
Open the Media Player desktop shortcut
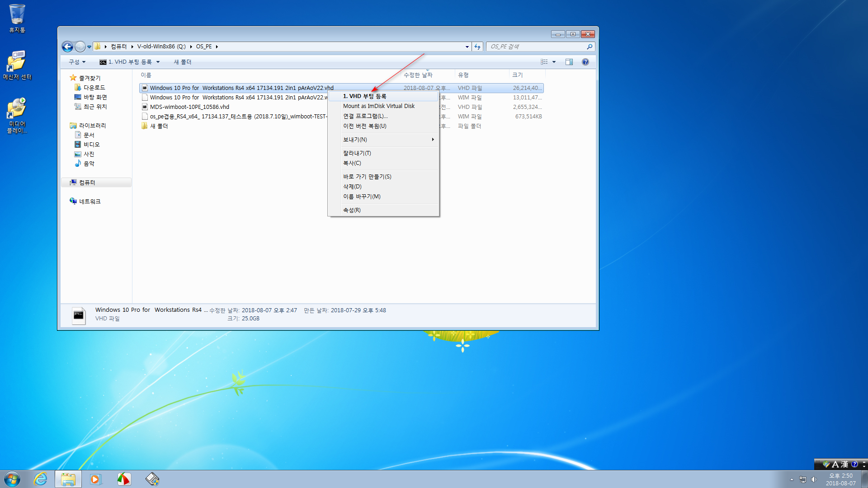[17, 116]
